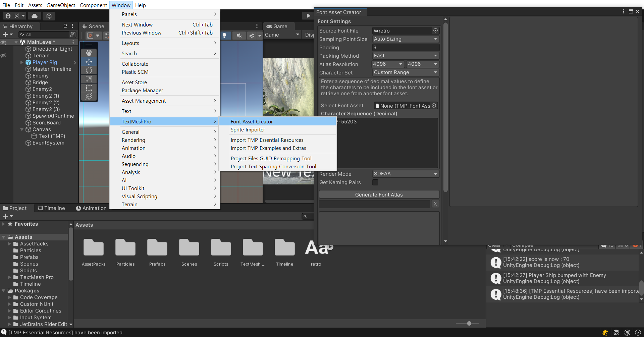Open the Help menu
644x337 pixels.
(x=141, y=5)
